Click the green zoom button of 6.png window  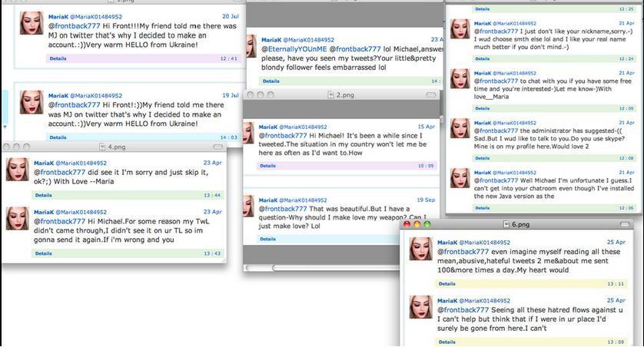427,224
